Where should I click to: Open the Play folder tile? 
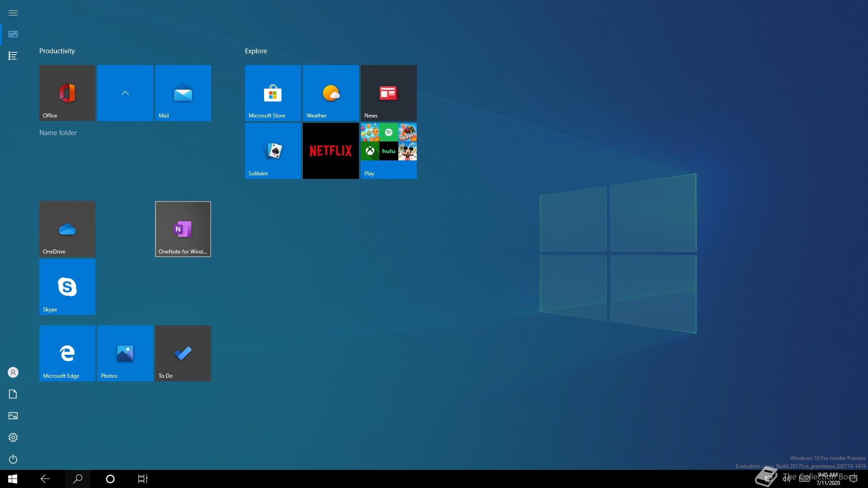(x=388, y=150)
